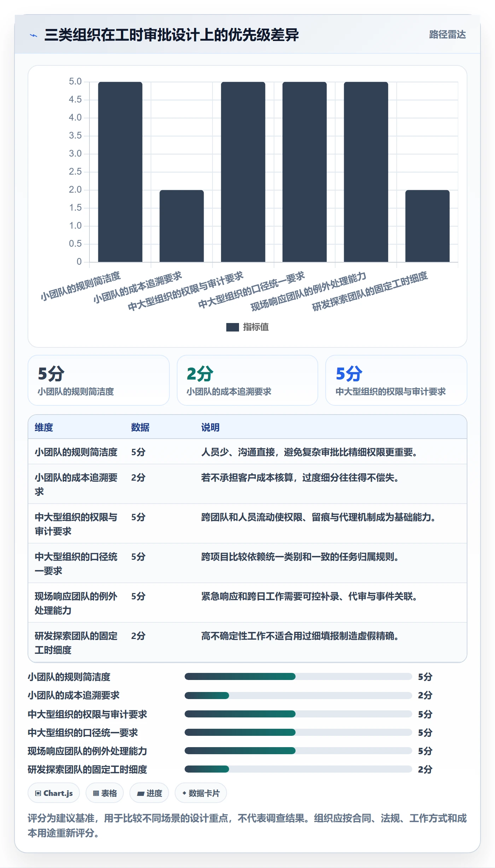Screen dimensions: 495x868
Task: Select the 表格 chip
Action: click(105, 793)
